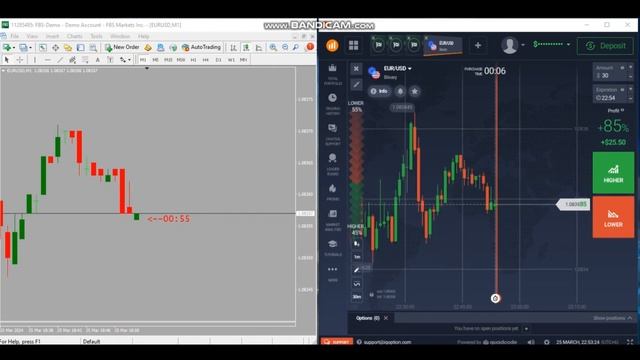Open the View menu in MetaTrader
The image size is (640, 360).
tap(32, 36)
